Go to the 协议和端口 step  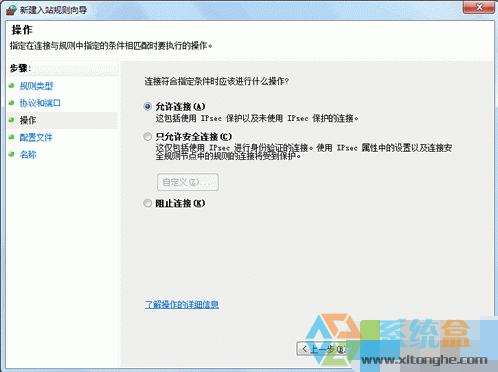[40, 103]
